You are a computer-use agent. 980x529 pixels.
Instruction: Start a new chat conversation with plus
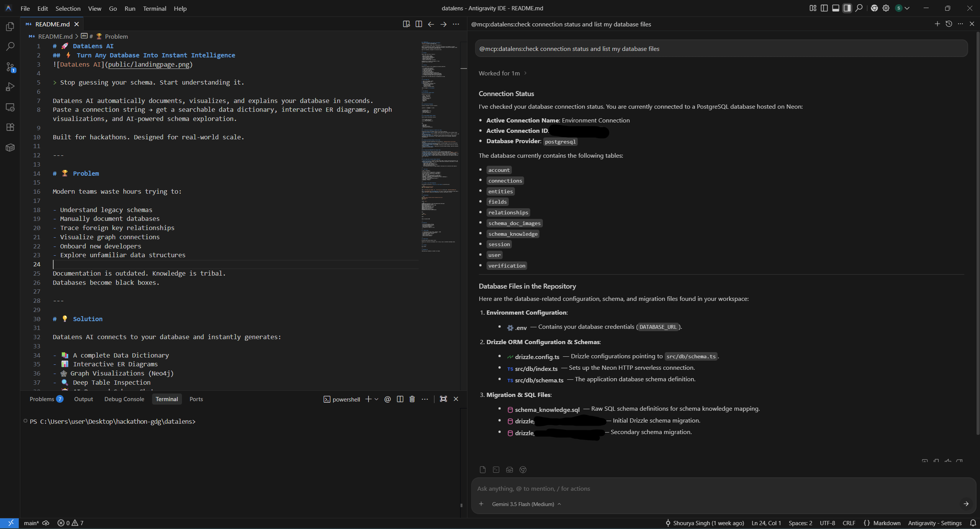click(x=937, y=24)
